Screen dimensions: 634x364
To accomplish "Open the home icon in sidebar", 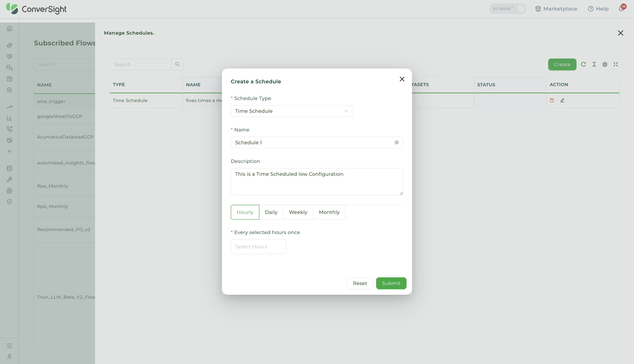I will point(9,28).
